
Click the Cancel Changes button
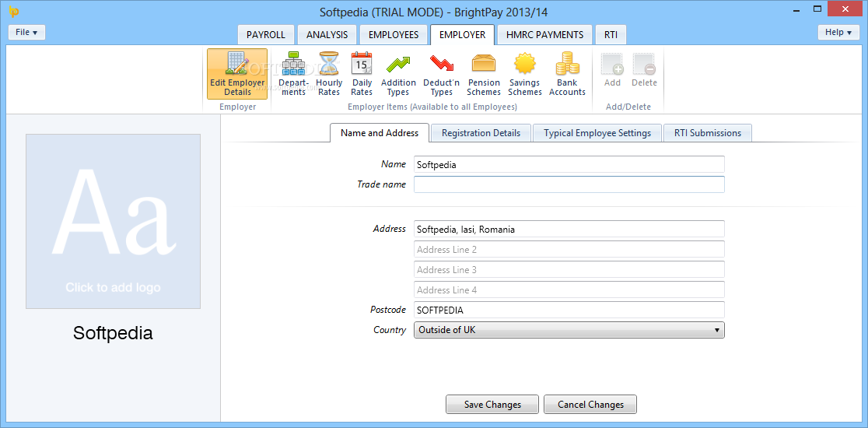tap(590, 404)
